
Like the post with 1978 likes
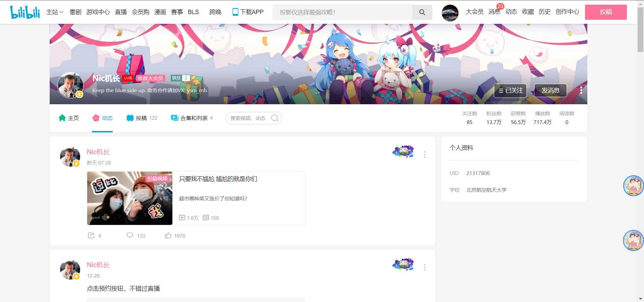pyautogui.click(x=168, y=236)
